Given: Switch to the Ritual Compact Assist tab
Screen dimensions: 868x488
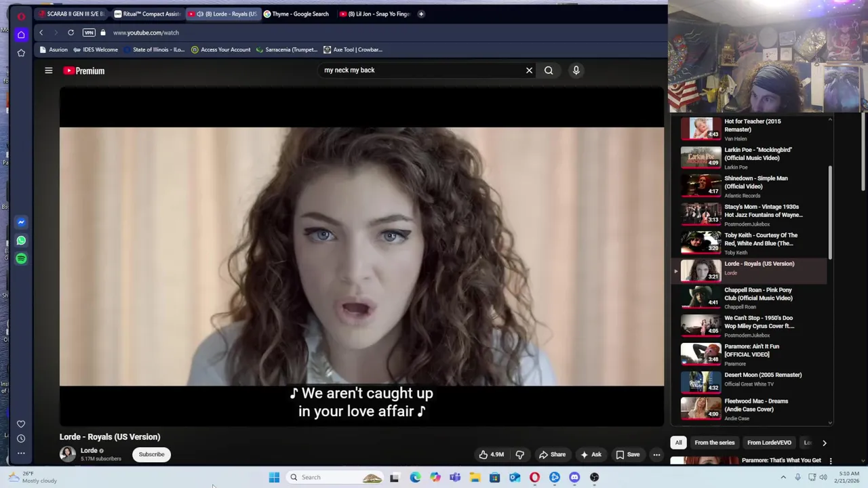Looking at the screenshot, I should coord(147,14).
